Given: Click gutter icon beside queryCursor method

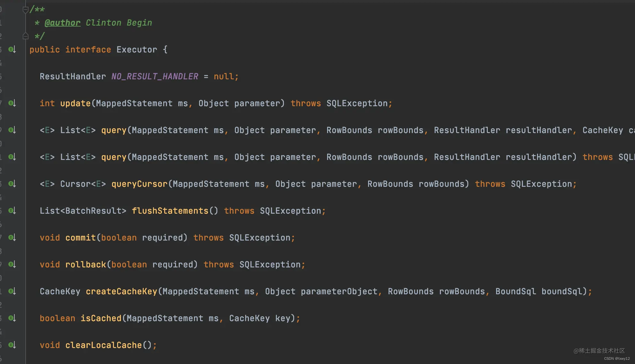Looking at the screenshot, I should pyautogui.click(x=12, y=184).
